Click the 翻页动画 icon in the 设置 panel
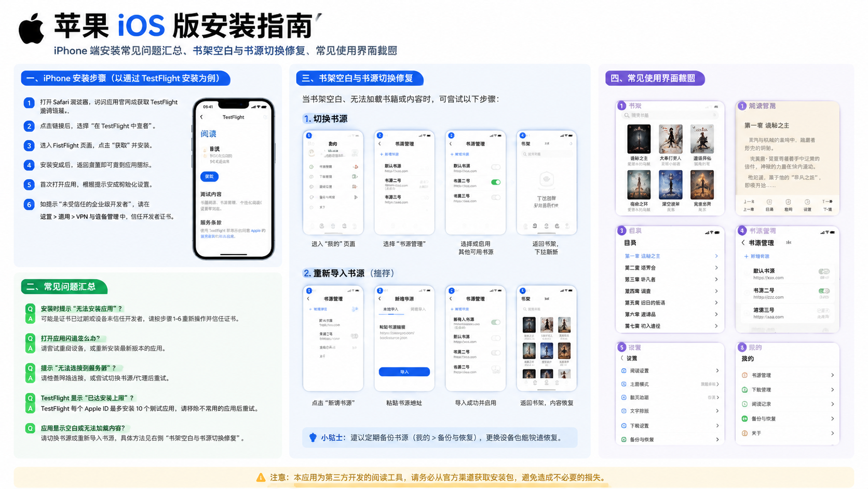The height and width of the screenshot is (489, 868). point(624,398)
